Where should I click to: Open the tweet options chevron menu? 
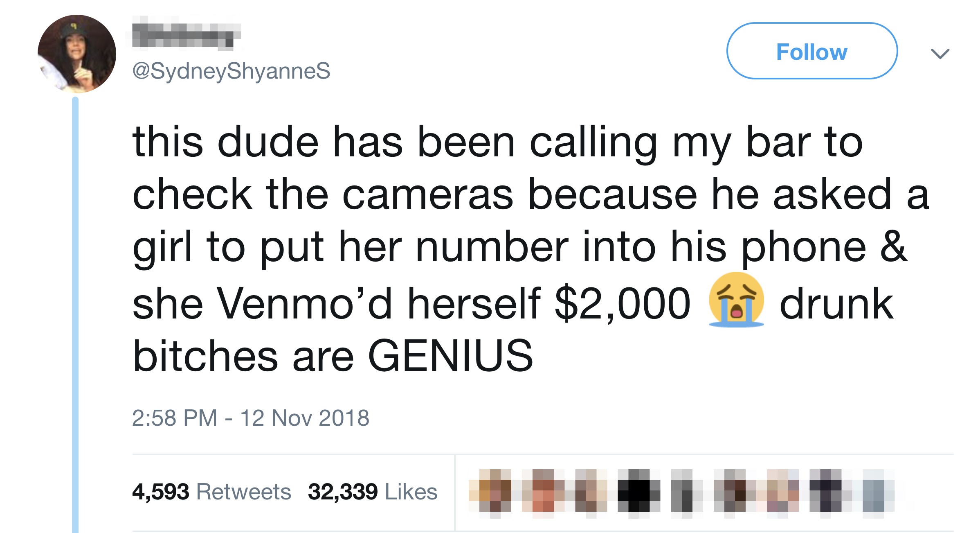click(x=940, y=54)
